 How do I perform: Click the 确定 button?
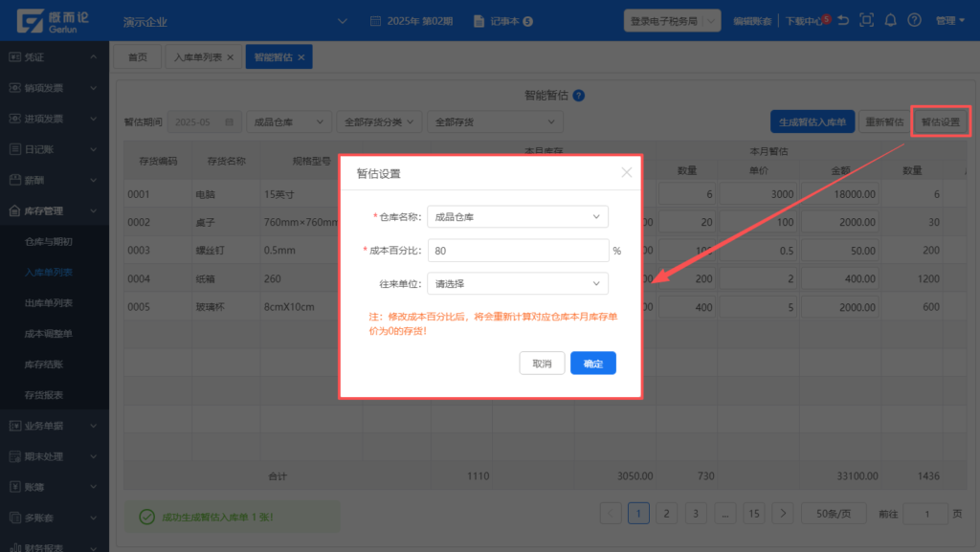point(592,364)
